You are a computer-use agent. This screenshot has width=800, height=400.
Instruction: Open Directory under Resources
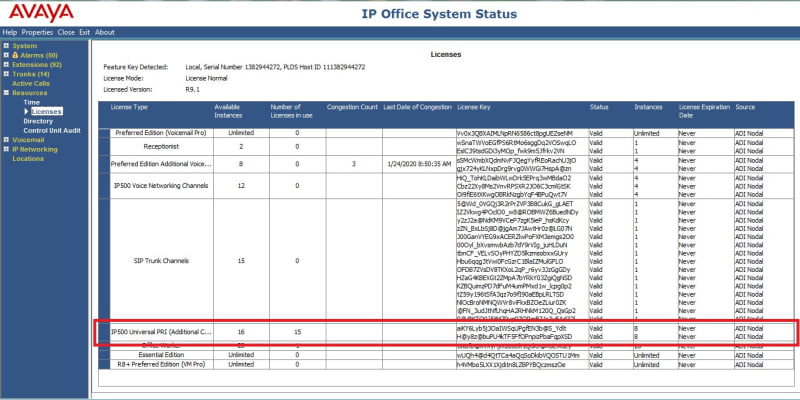coord(38,121)
